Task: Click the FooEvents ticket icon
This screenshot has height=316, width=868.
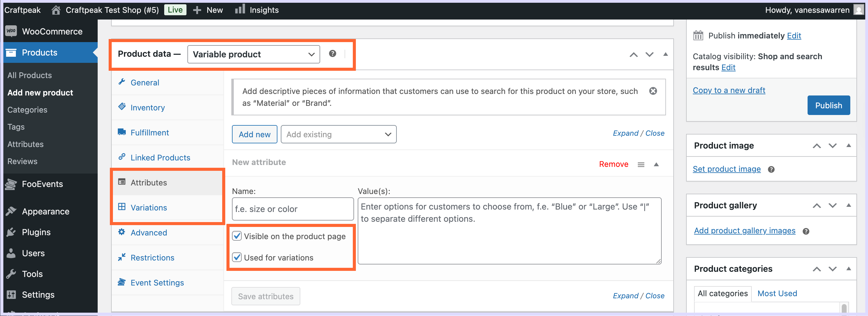Action: [x=11, y=184]
